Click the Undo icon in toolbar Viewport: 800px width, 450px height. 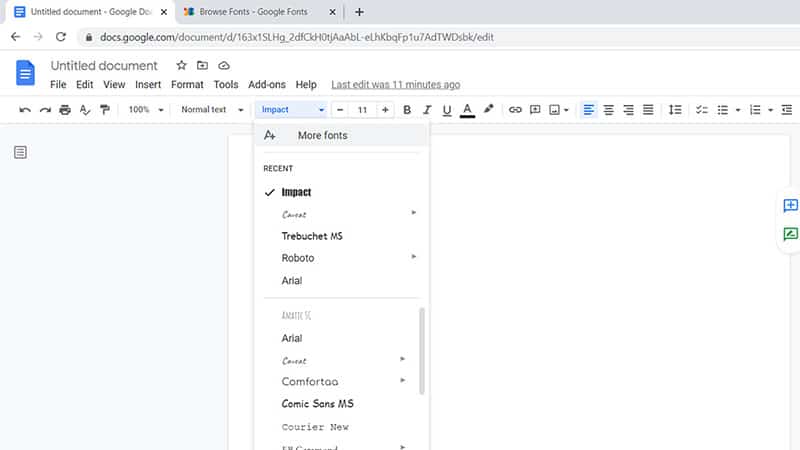[24, 110]
